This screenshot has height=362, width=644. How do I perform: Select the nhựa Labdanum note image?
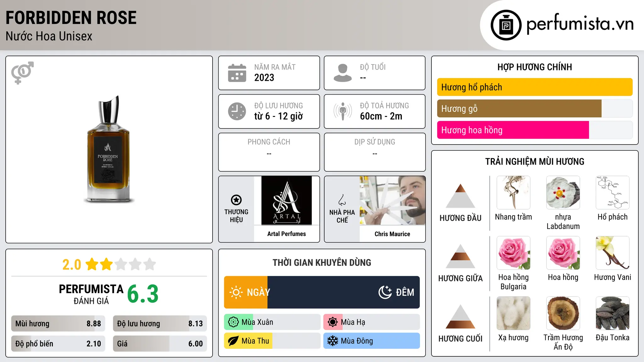563,193
